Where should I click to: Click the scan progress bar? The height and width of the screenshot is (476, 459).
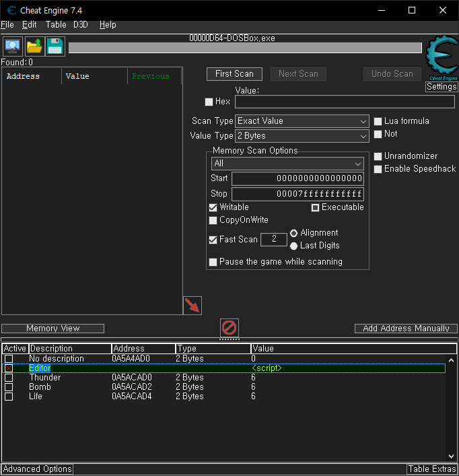pos(245,48)
